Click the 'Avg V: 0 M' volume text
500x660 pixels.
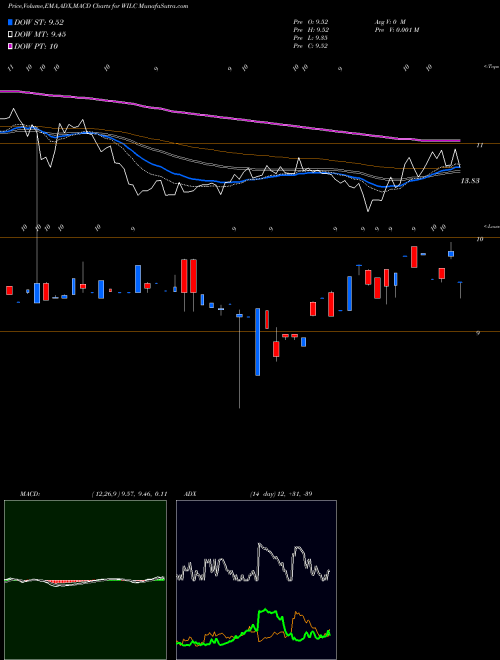pos(389,22)
